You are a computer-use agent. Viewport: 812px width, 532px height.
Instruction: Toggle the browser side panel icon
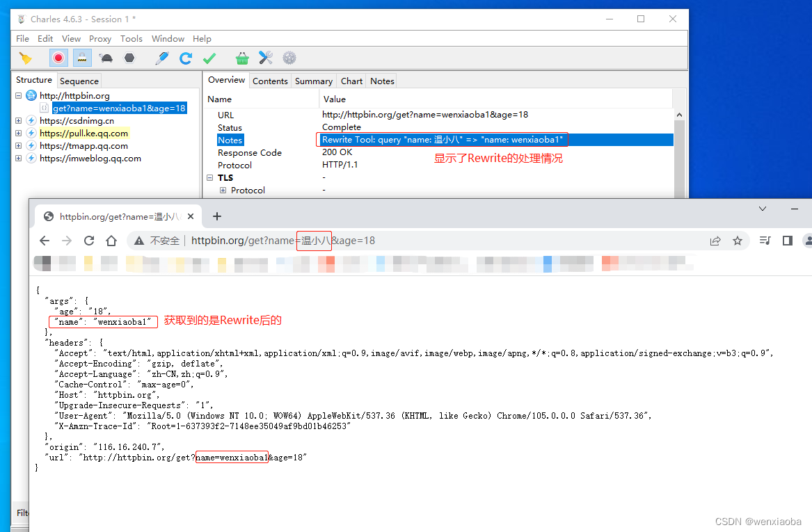(x=788, y=241)
